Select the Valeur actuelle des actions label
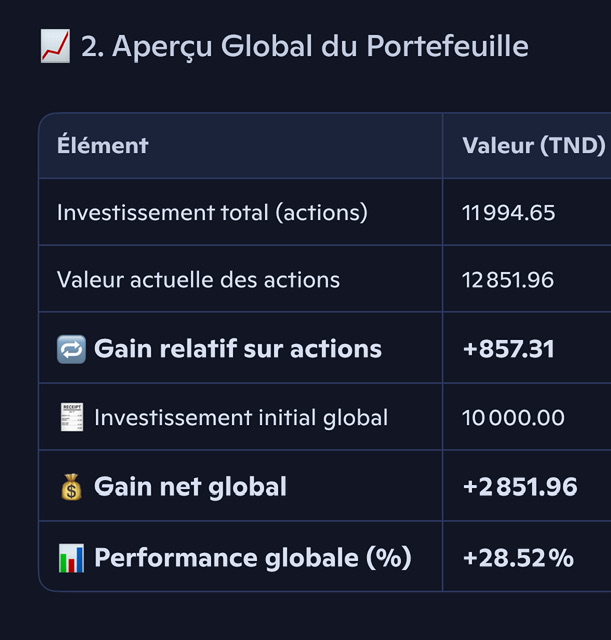Viewport: 611px width, 640px height. click(x=198, y=280)
